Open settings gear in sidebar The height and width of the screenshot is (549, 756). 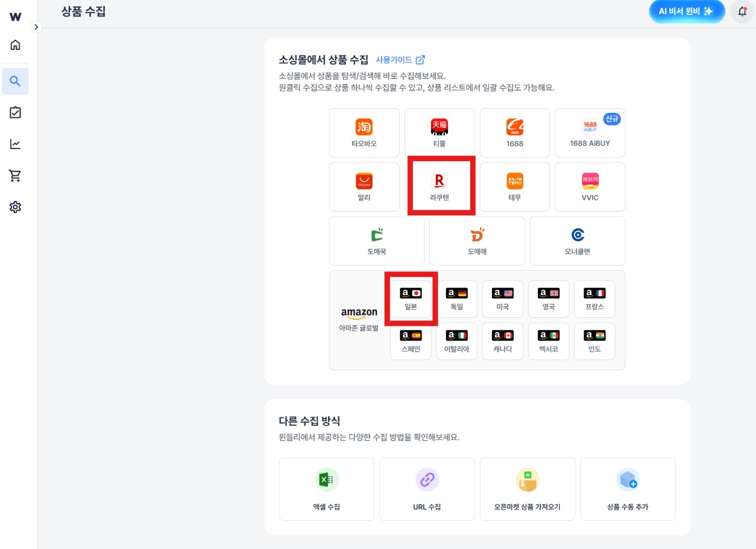click(15, 207)
